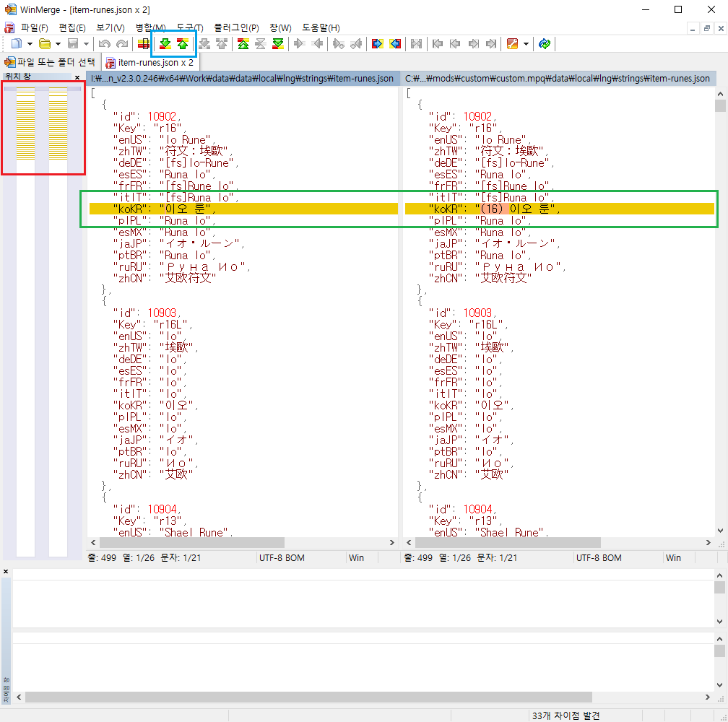Go to the current difference icon

click(x=261, y=43)
